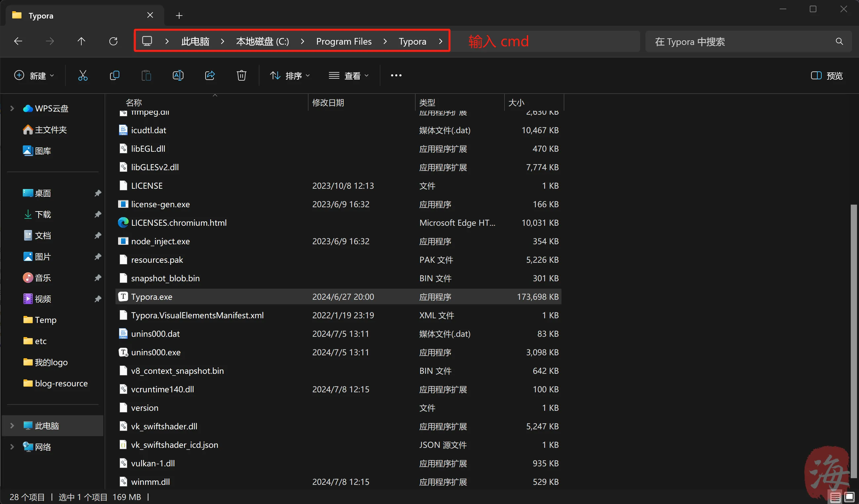Open the 排序 sort dropdown

[290, 75]
